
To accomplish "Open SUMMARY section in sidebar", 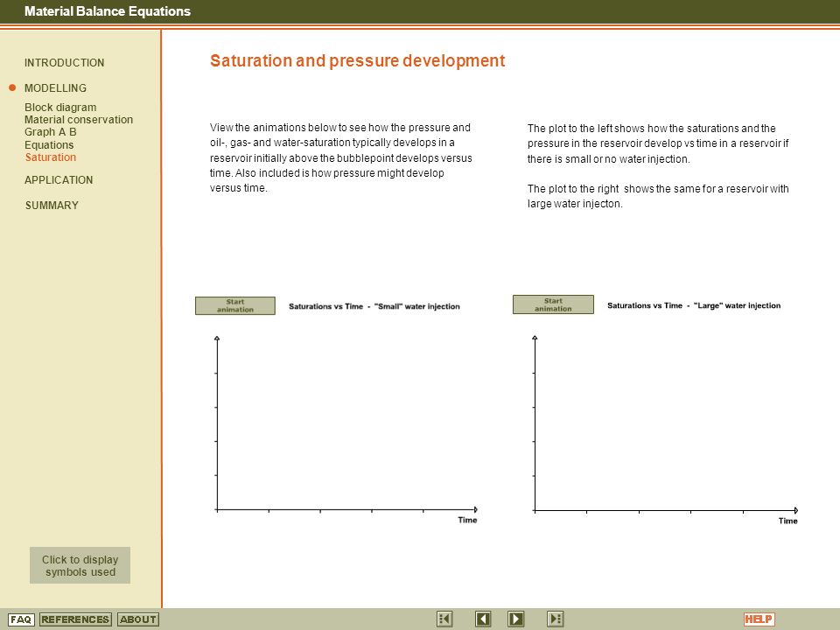I will pos(52,205).
